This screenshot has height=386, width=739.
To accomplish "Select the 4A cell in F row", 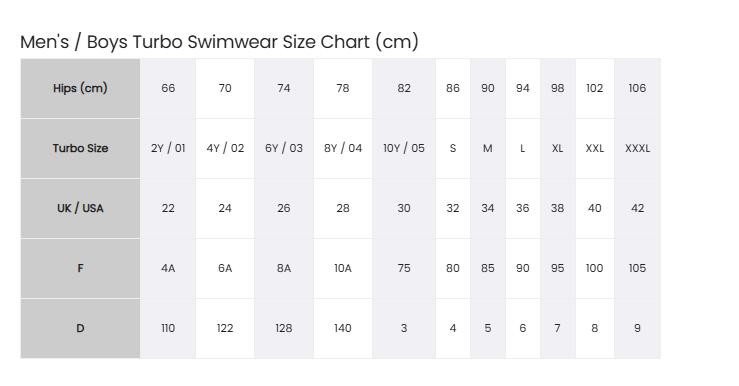I will pos(168,268).
